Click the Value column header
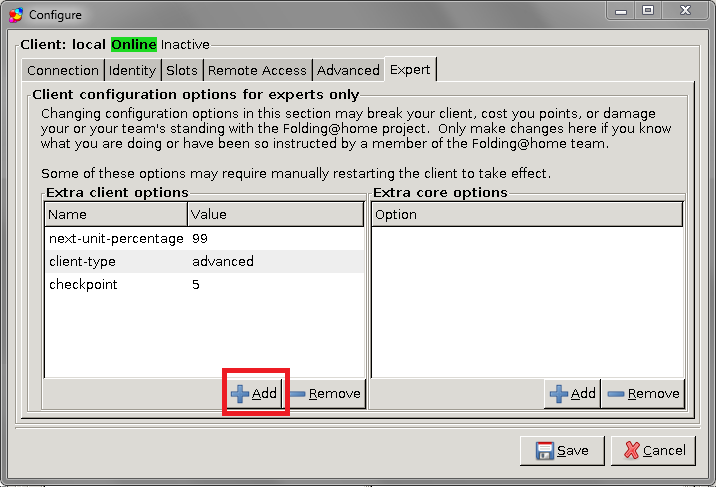This screenshot has height=487, width=716. (276, 215)
